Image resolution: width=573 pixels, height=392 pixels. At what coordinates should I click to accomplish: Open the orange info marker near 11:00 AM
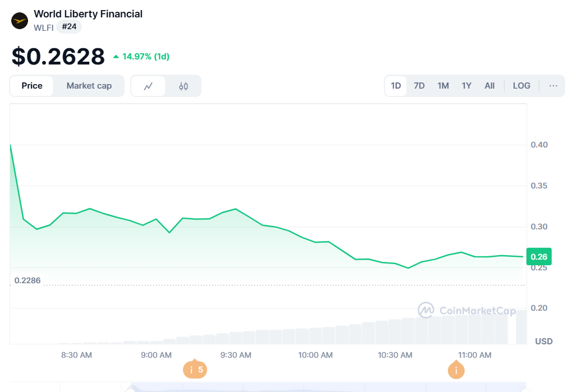point(456,370)
